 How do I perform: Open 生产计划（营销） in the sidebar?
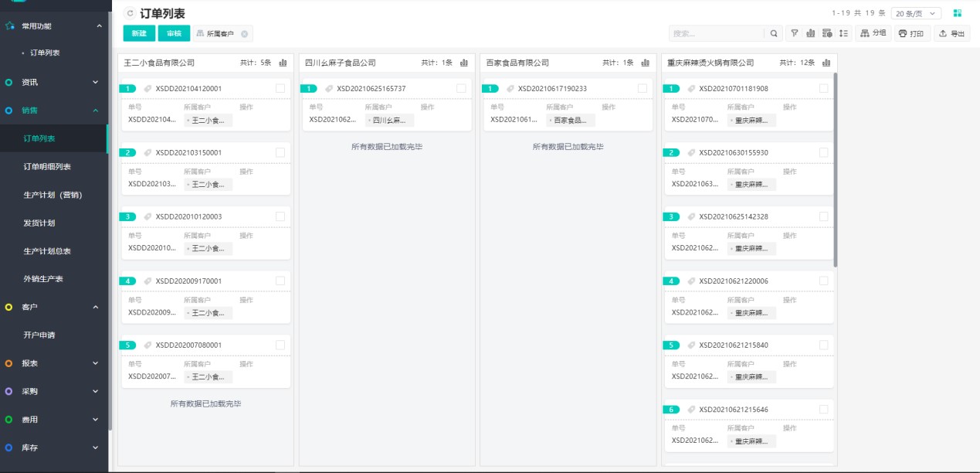click(x=53, y=195)
